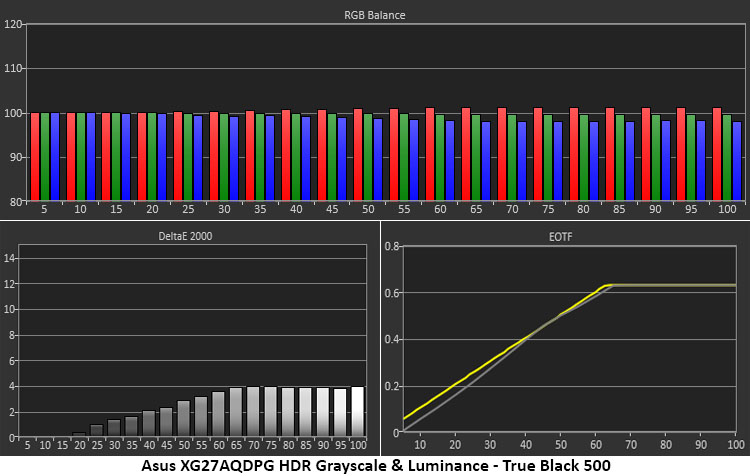
Task: Click the 14 label on DeltaE axis
Action: (x=10, y=258)
